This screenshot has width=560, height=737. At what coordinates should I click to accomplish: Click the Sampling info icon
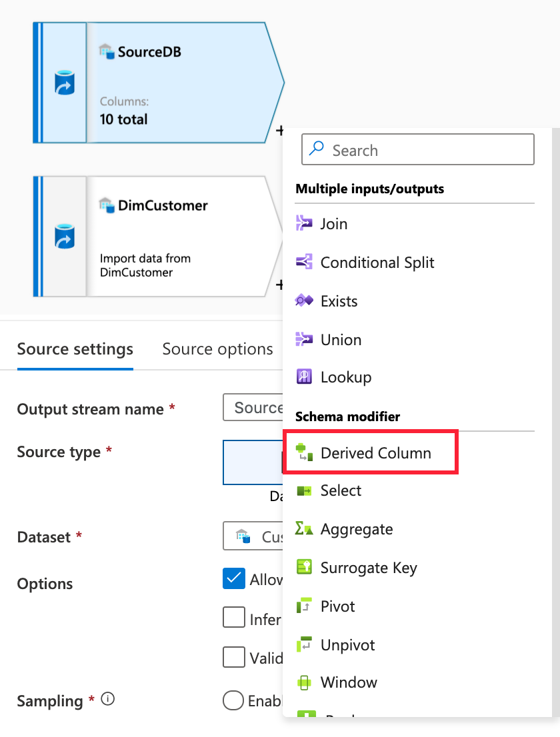108,699
